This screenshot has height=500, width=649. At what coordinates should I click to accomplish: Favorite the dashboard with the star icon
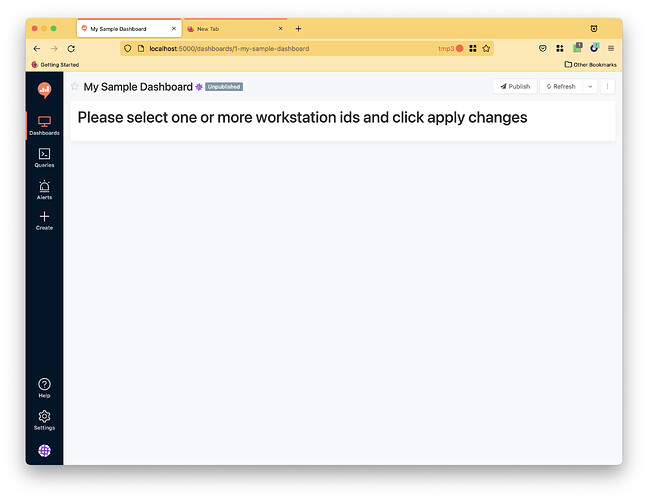(75, 87)
